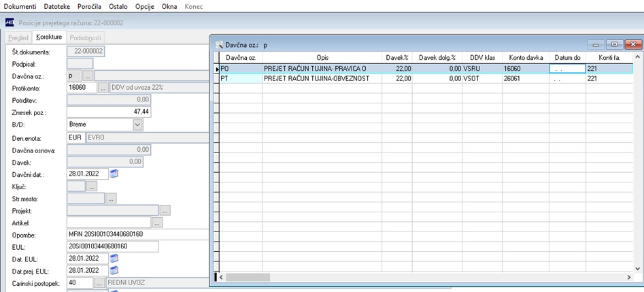Click the Znesek poz. amount field

pyautogui.click(x=108, y=112)
